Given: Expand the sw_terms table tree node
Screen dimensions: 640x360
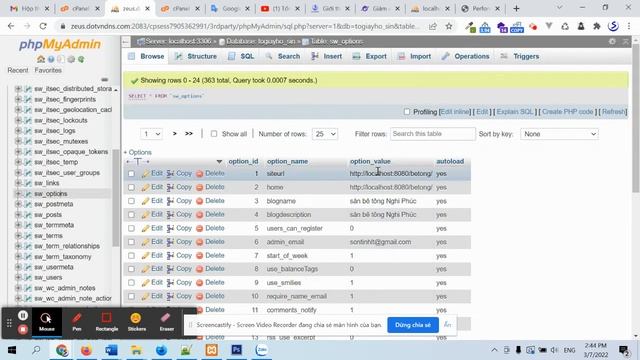Looking at the screenshot, I should coord(18,236).
